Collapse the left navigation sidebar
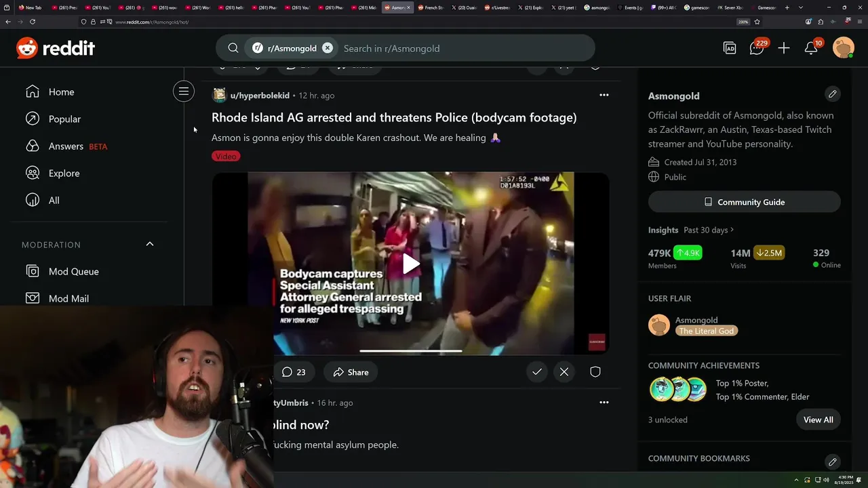The width and height of the screenshot is (868, 488). [x=184, y=91]
